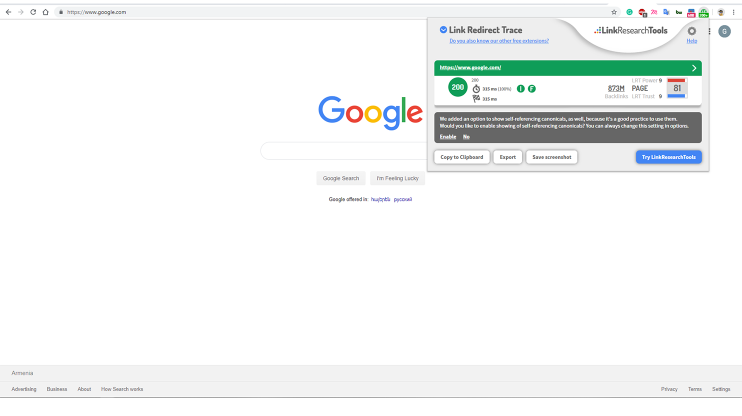Image resolution: width=742 pixels, height=416 pixels.
Task: Open the Terms footer link
Action: pyautogui.click(x=695, y=389)
